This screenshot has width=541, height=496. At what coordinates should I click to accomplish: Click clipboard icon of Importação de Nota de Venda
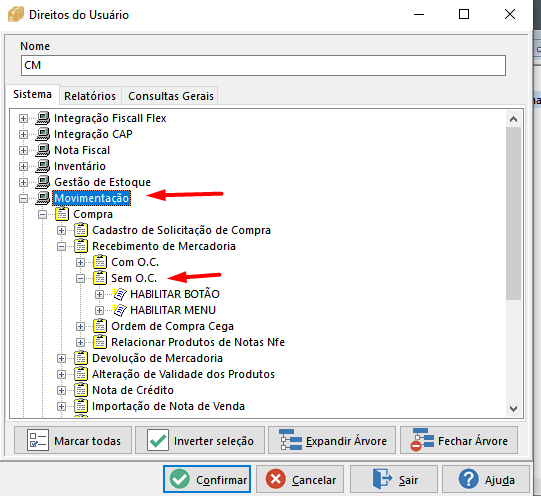tap(81, 406)
